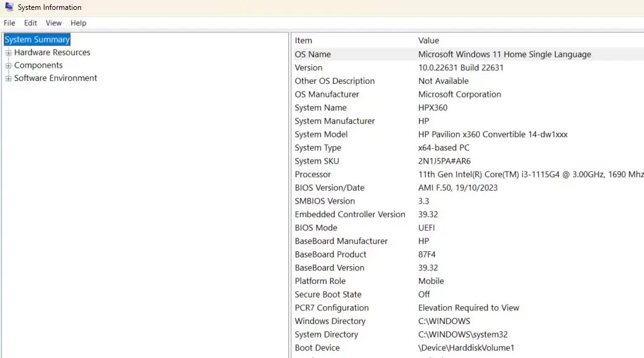Select the Components tree node

click(x=38, y=65)
